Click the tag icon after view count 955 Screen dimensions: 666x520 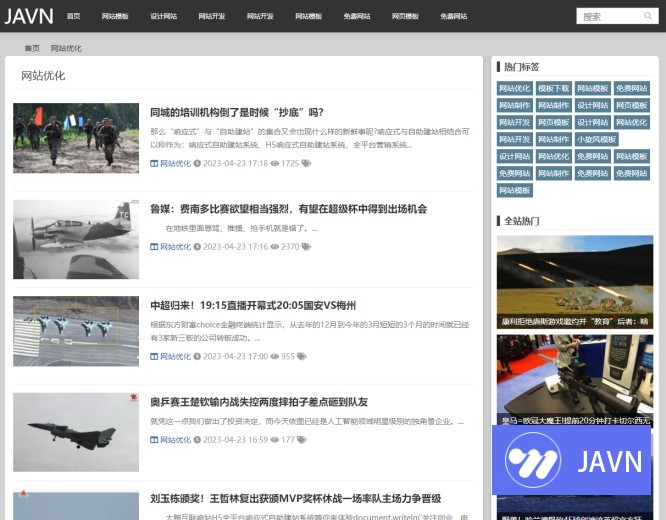(302, 356)
